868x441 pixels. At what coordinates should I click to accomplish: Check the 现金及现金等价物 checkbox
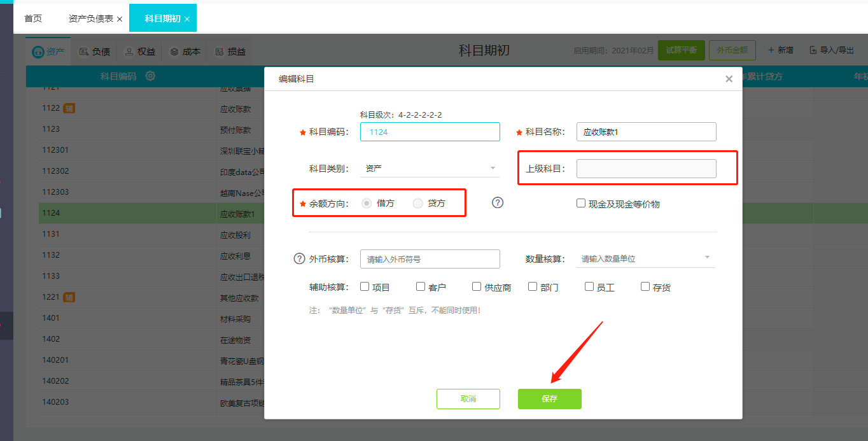(580, 203)
